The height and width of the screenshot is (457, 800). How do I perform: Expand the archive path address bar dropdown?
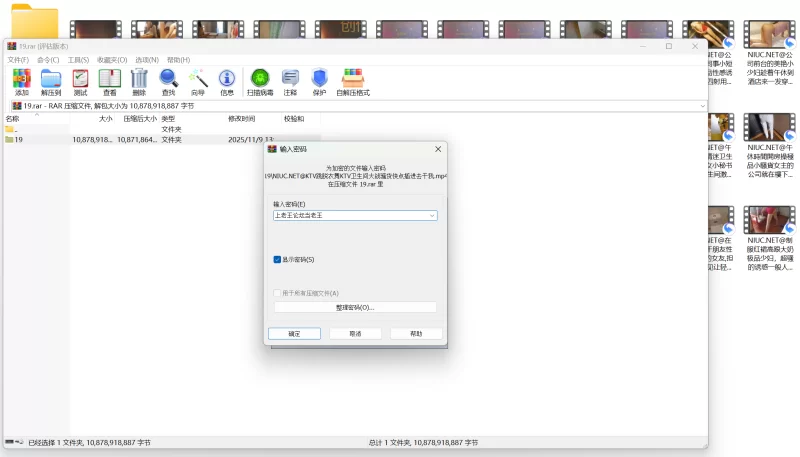[x=703, y=106]
